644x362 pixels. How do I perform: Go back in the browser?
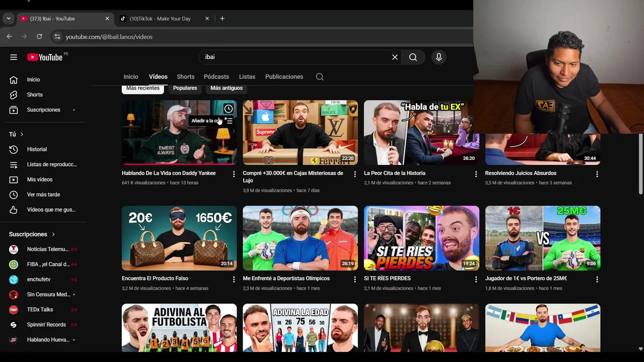(9, 37)
